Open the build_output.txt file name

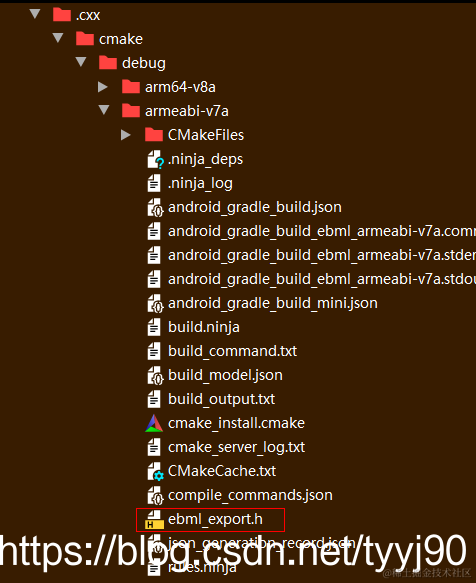tap(221, 399)
